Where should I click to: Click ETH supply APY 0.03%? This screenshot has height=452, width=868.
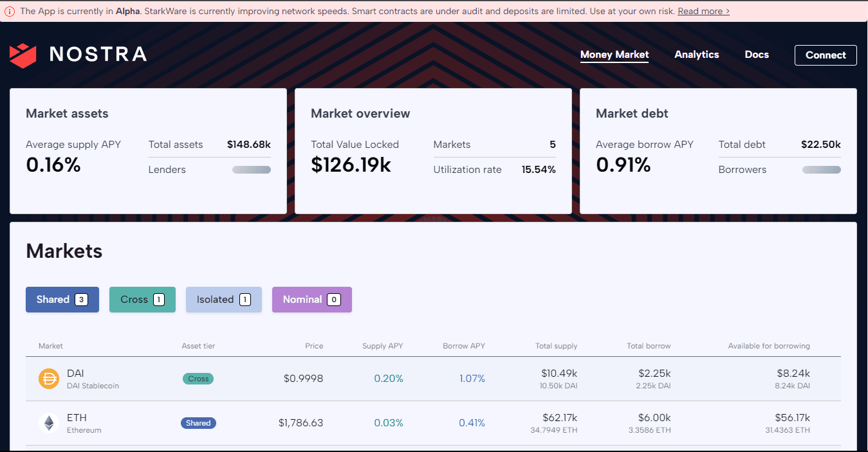tap(389, 423)
